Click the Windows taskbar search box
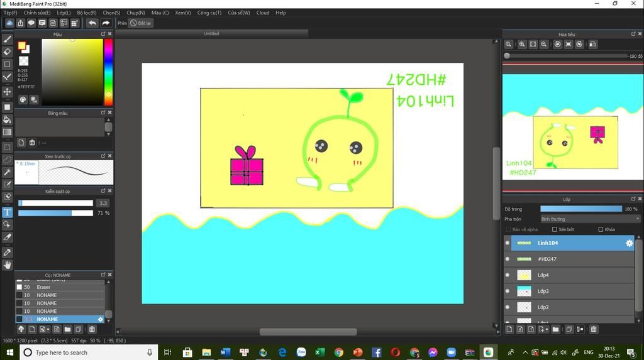The width and height of the screenshot is (644, 360). tap(89, 352)
